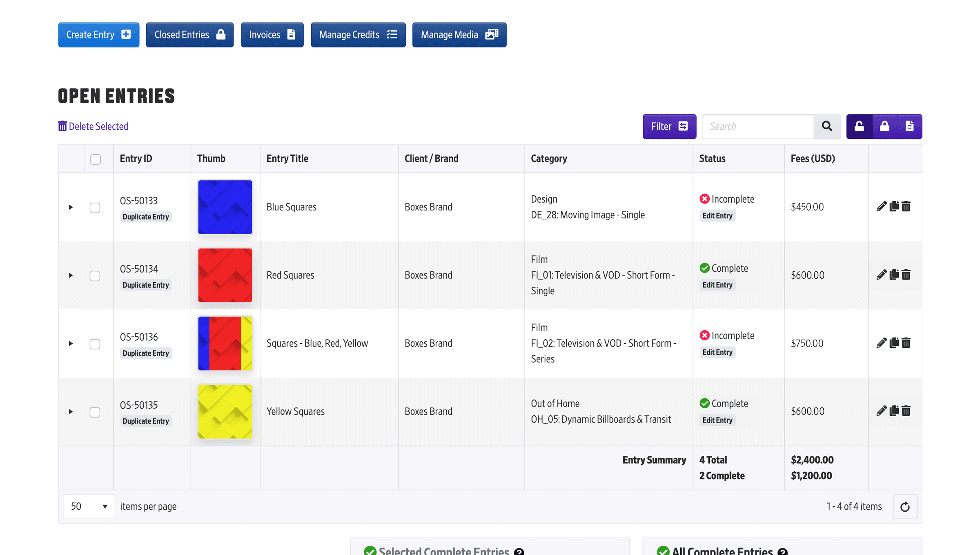980x555 pixels.
Task: Expand row details for OS-50136
Action: (x=71, y=344)
